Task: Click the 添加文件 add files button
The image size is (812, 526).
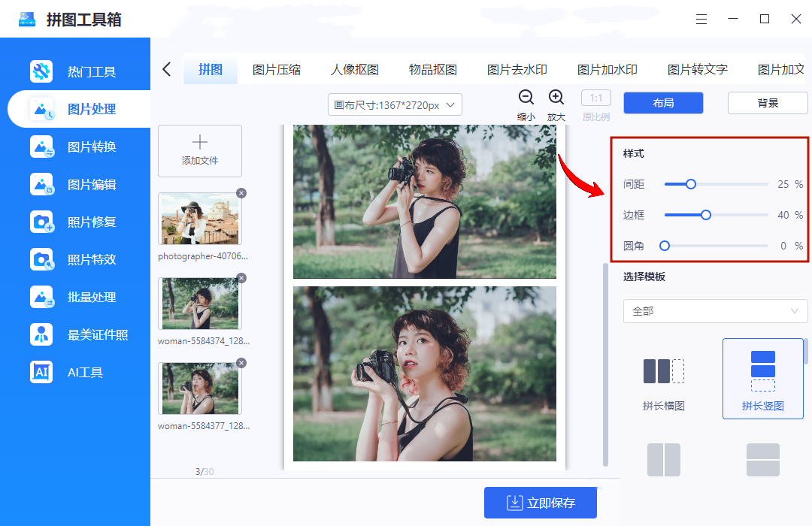Action: tap(199, 150)
